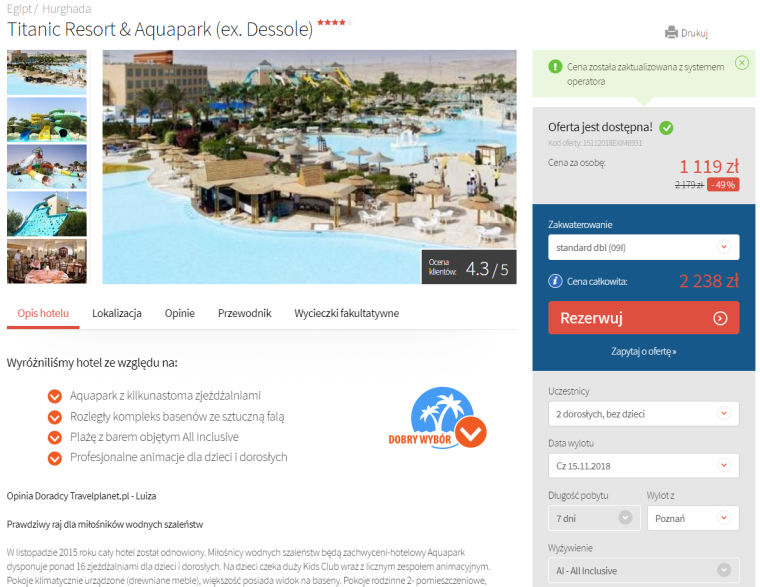Click the checkmark beside Aquapark z kilkunastoma zjeżdżalniami
The image size is (760, 587).
point(55,396)
